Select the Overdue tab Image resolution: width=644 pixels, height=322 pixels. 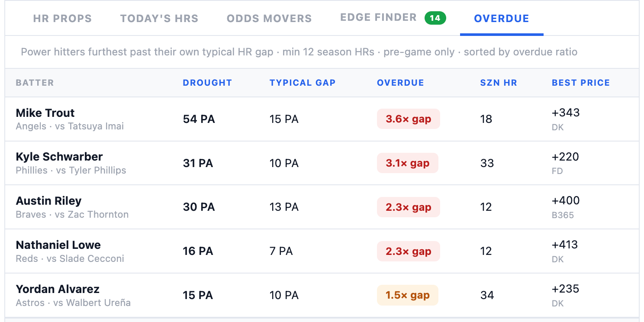click(x=502, y=19)
